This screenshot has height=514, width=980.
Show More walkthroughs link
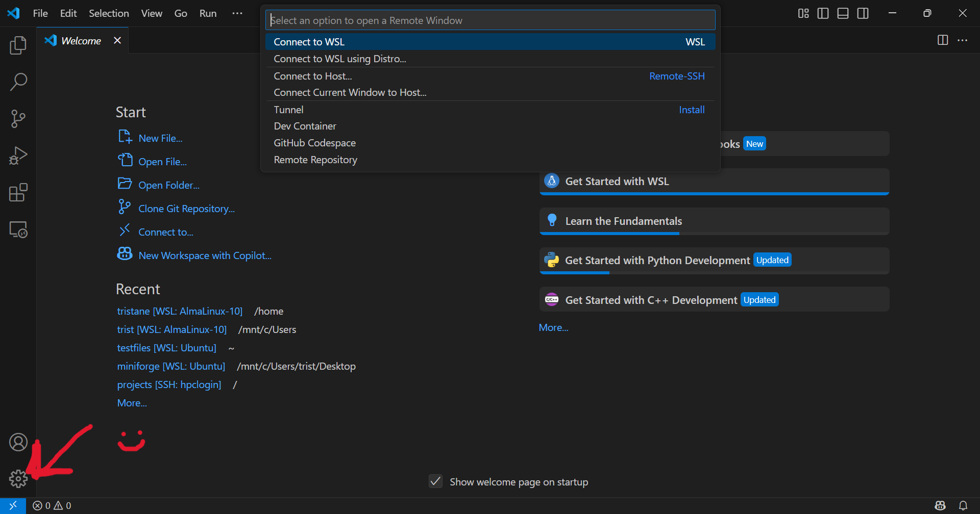pyautogui.click(x=554, y=327)
